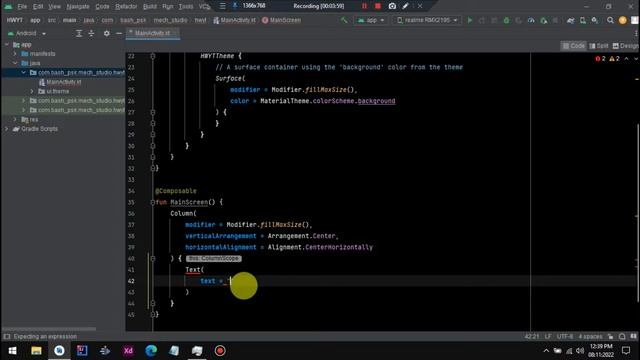Click the red recorder icon in taskbar
Viewport: 640px width, 360px height.
point(220,351)
